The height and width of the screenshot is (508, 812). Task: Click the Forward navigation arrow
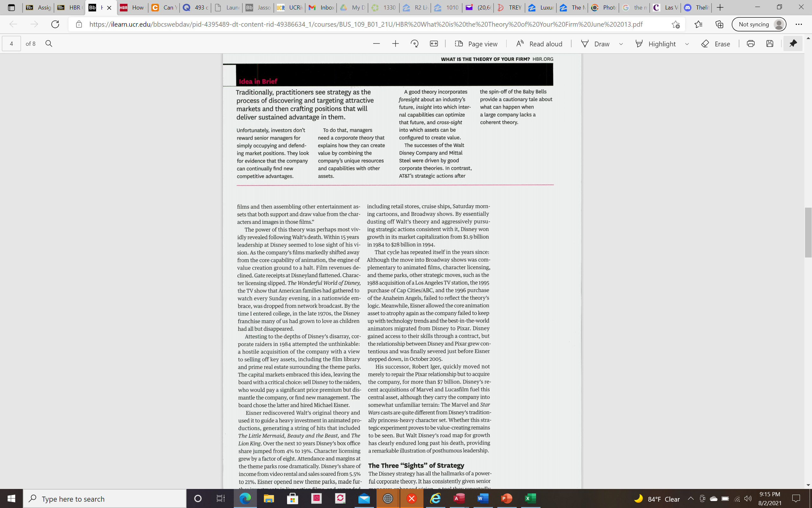[34, 24]
